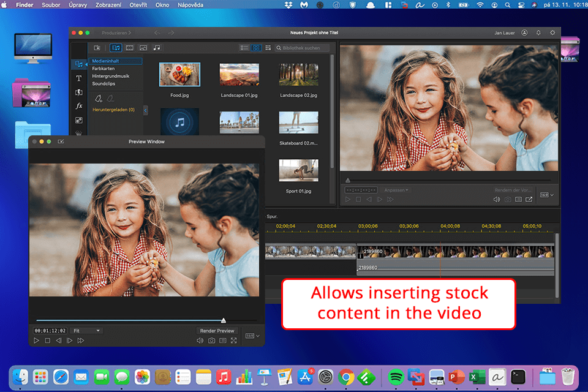
Task: Open main preview quality settings icon
Action: [518, 200]
